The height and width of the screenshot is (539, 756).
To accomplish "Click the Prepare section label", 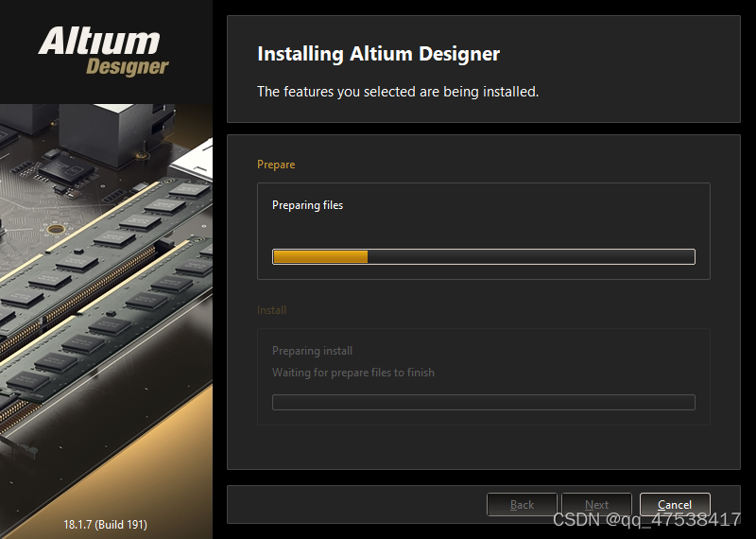I will (x=276, y=165).
